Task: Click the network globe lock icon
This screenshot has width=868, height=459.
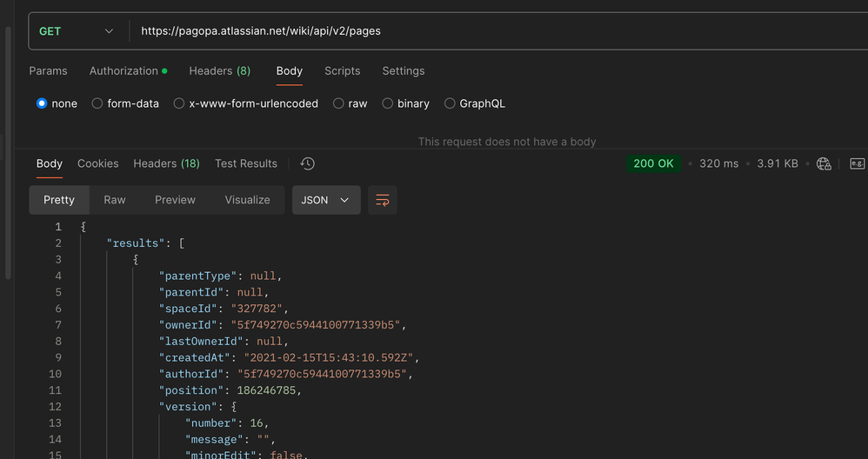Action: click(824, 163)
